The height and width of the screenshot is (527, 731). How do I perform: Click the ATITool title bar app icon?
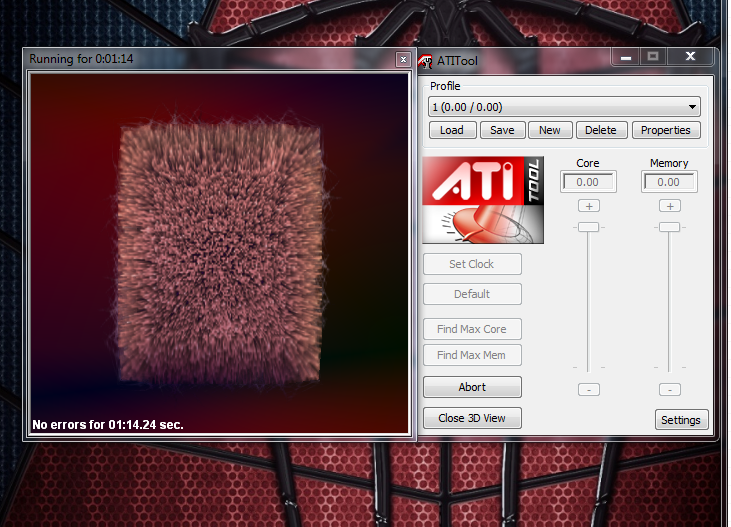tap(425, 60)
